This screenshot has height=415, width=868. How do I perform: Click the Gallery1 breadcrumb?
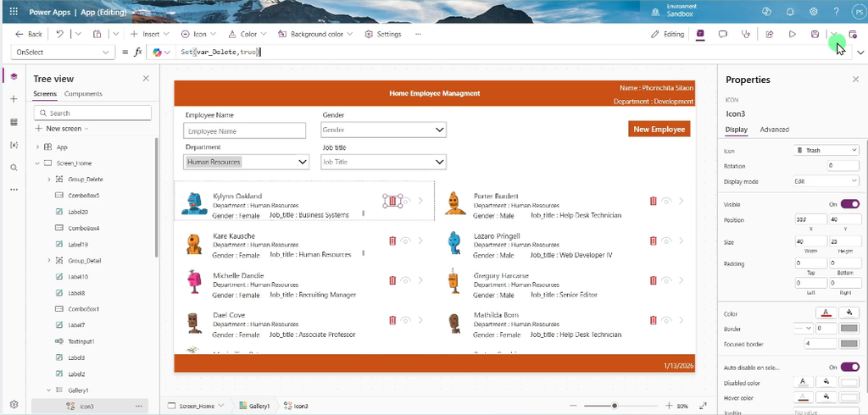254,406
